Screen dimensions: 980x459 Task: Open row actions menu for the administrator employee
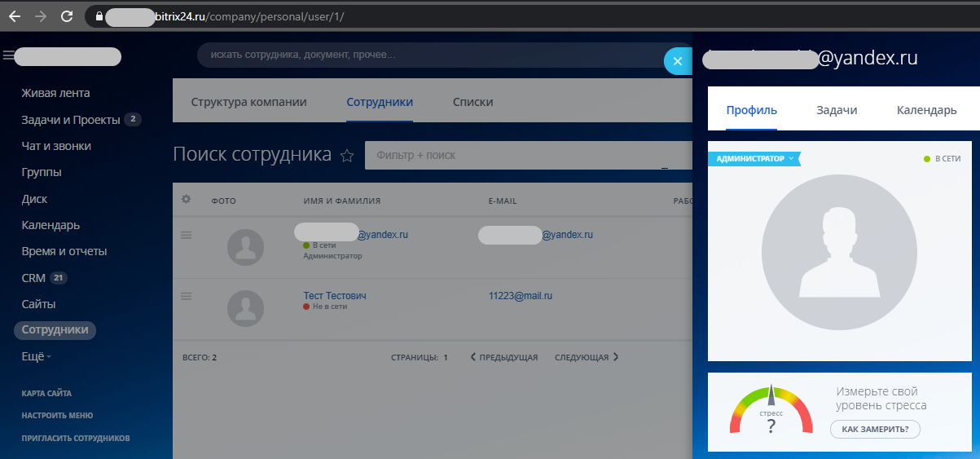pos(186,235)
